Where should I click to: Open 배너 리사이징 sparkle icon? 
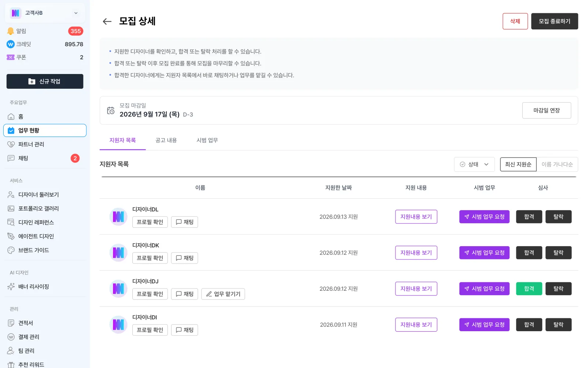11,287
